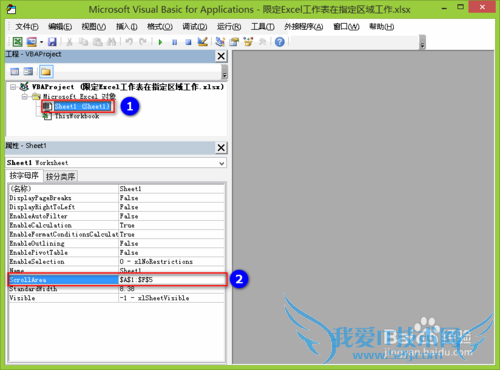Image resolution: width=500 pixels, height=370 pixels.
Task: Switch to the 按分类序 tab
Action: tap(60, 176)
